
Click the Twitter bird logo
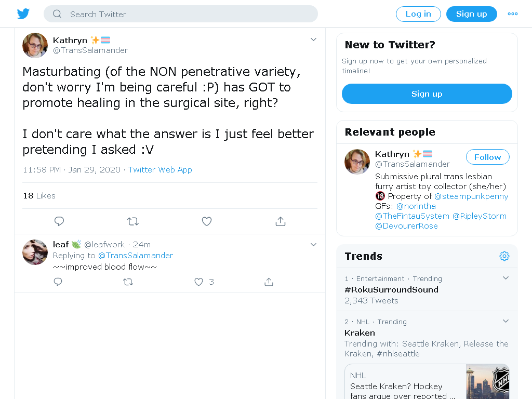click(x=23, y=14)
